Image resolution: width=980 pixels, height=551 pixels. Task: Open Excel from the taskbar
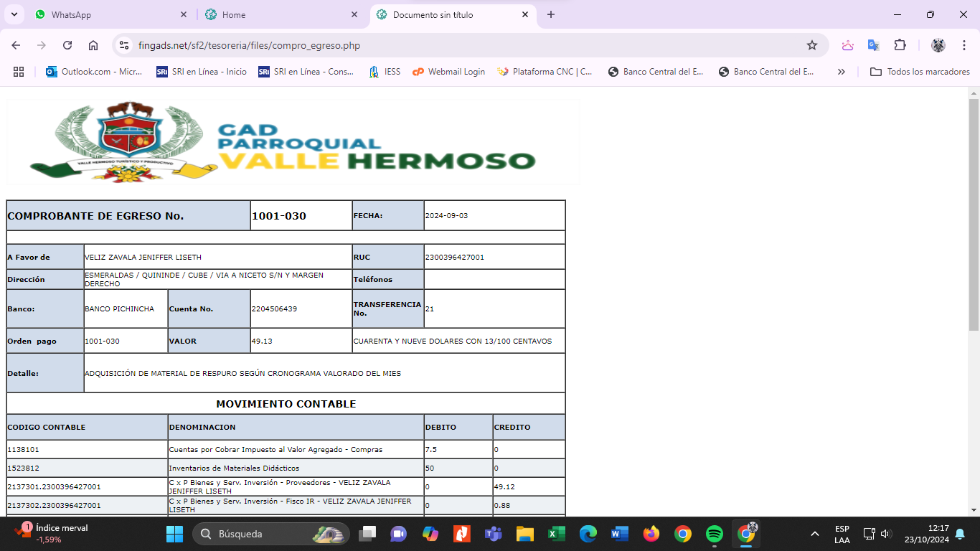[x=556, y=534]
